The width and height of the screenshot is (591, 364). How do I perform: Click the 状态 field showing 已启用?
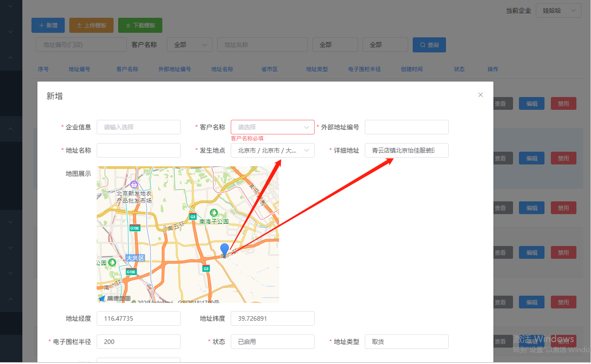(x=273, y=342)
